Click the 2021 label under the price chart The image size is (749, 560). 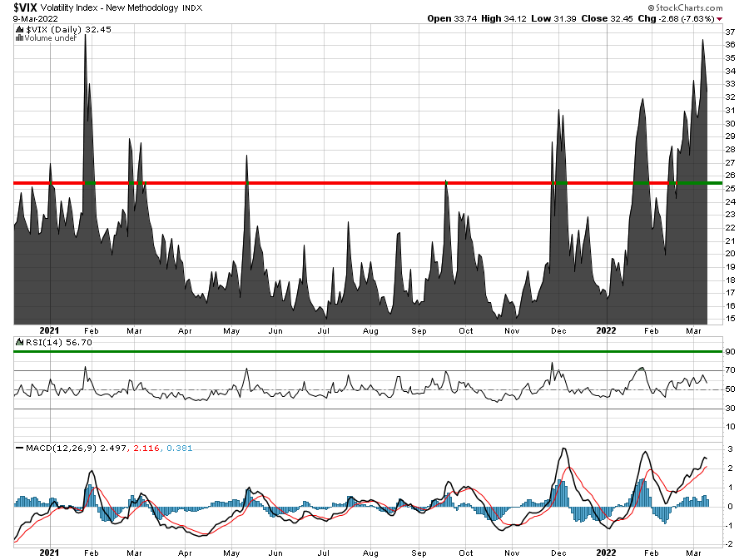click(x=51, y=330)
